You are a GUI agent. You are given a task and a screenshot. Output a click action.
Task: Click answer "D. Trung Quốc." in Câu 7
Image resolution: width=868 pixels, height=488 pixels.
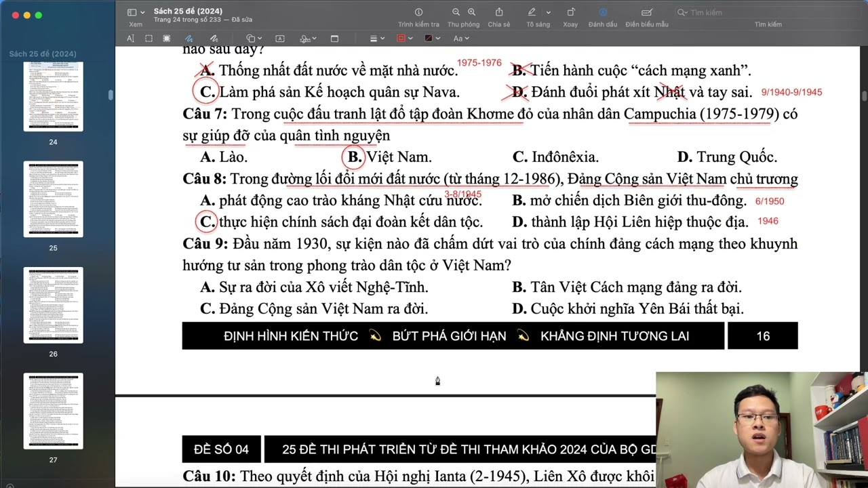pos(727,157)
